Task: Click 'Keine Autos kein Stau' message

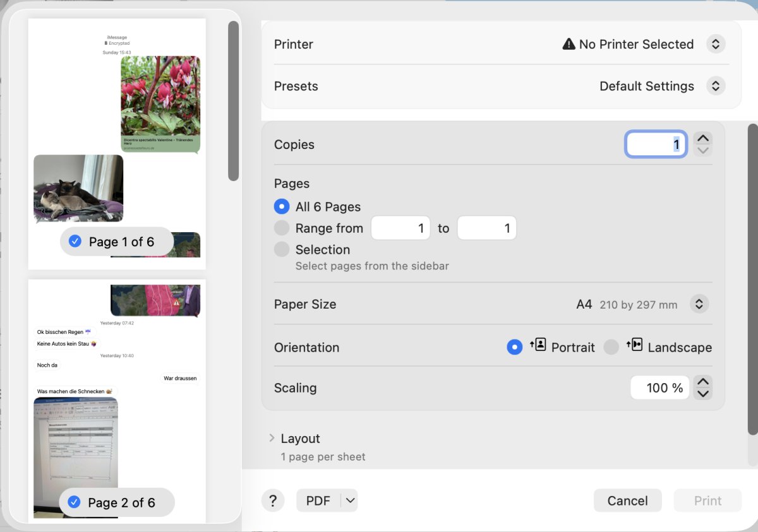Action: (66, 344)
